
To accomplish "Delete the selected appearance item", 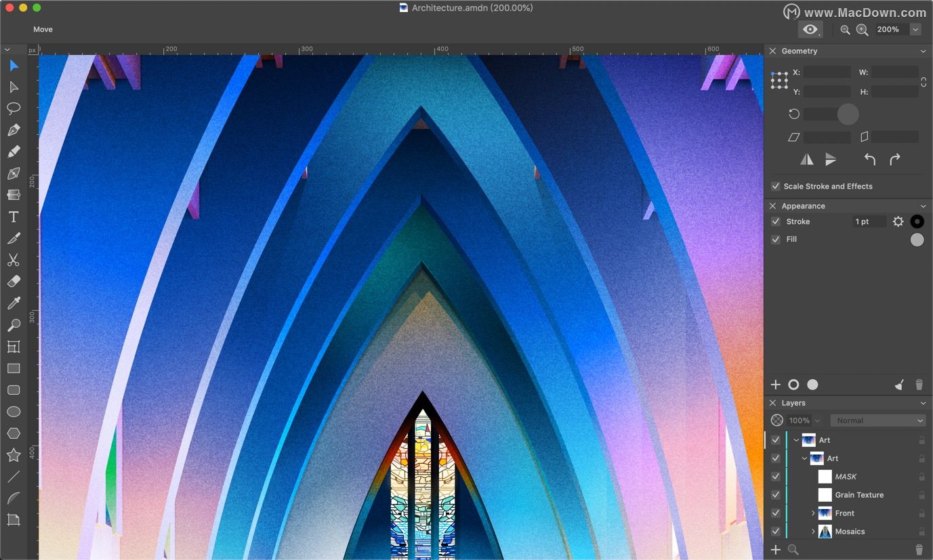I will pyautogui.click(x=919, y=385).
